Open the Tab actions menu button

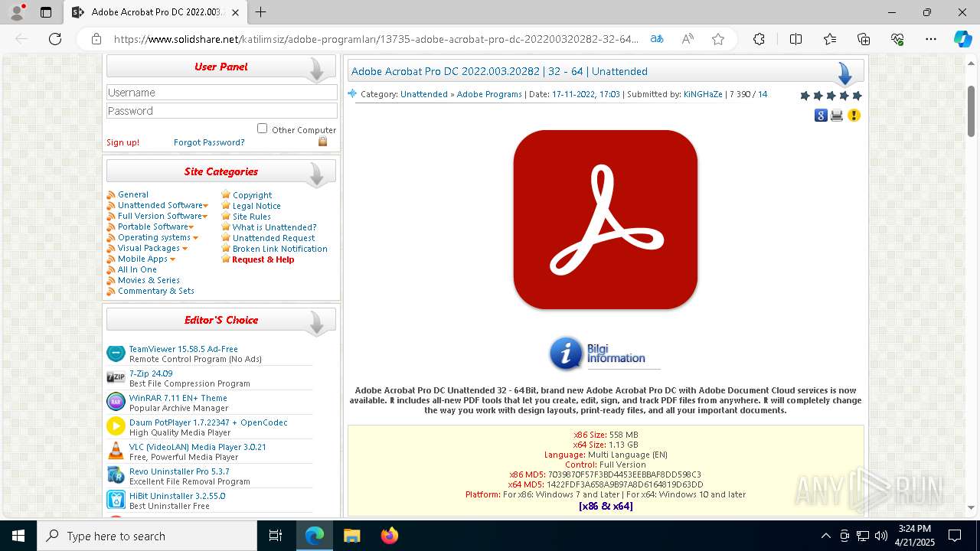point(46,12)
